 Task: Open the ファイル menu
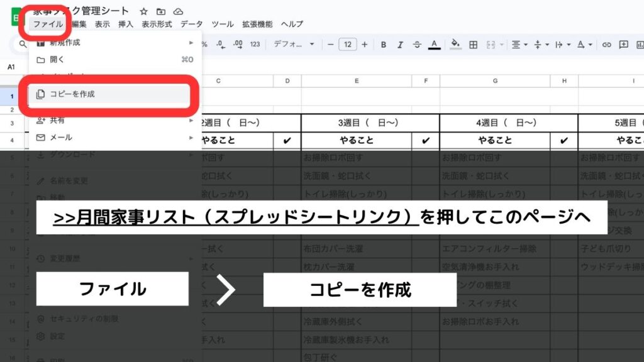[48, 24]
